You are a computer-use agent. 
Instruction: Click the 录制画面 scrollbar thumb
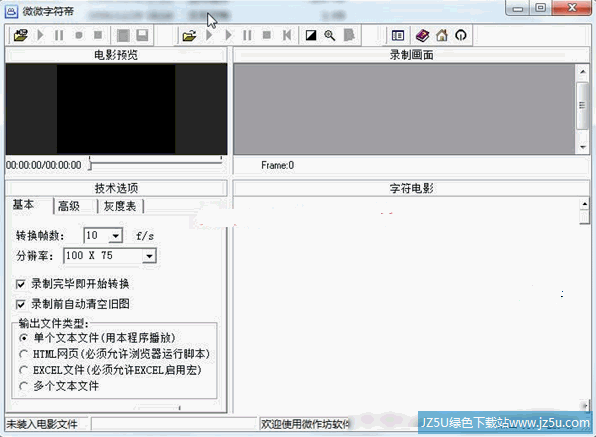point(582,106)
